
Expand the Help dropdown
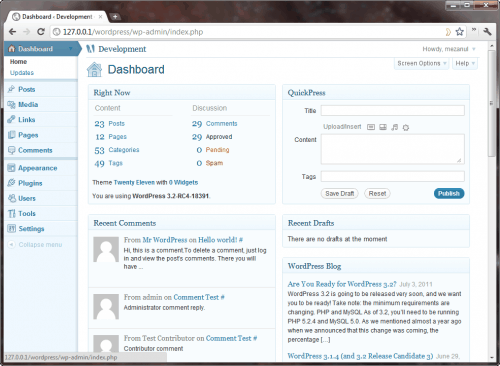coord(465,63)
